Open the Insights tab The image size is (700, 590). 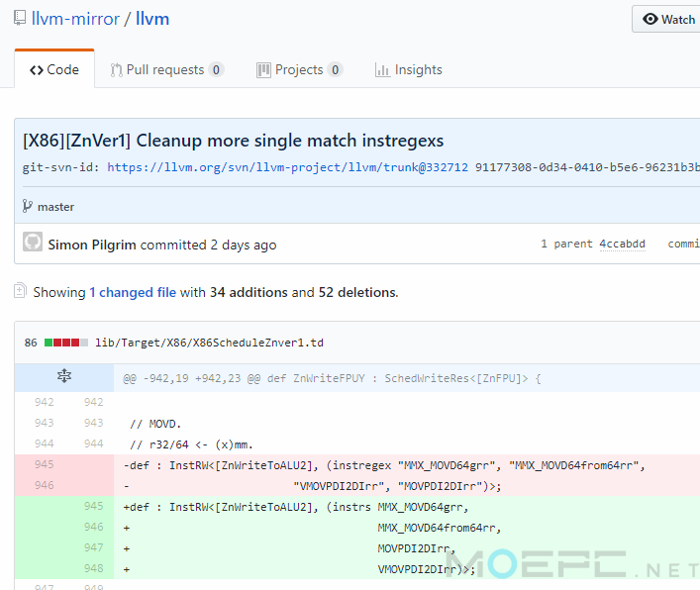(409, 69)
